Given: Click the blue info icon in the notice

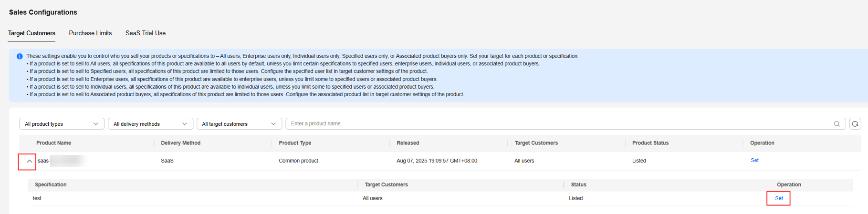Looking at the screenshot, I should 20,56.
